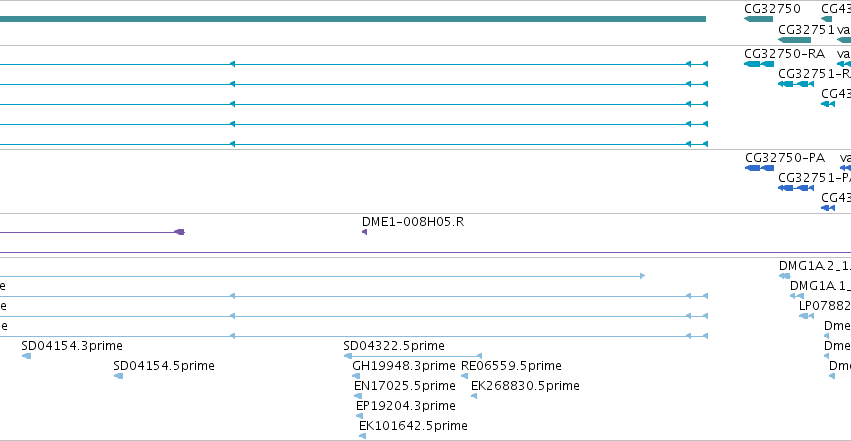851x441 pixels.
Task: Click the CG32750 gene arrow glyph
Action: point(758,20)
